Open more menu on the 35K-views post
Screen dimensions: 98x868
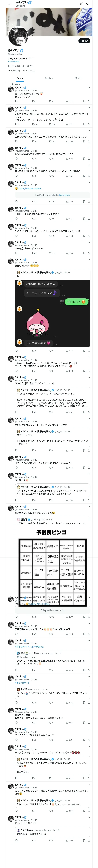(x=89, y=108)
